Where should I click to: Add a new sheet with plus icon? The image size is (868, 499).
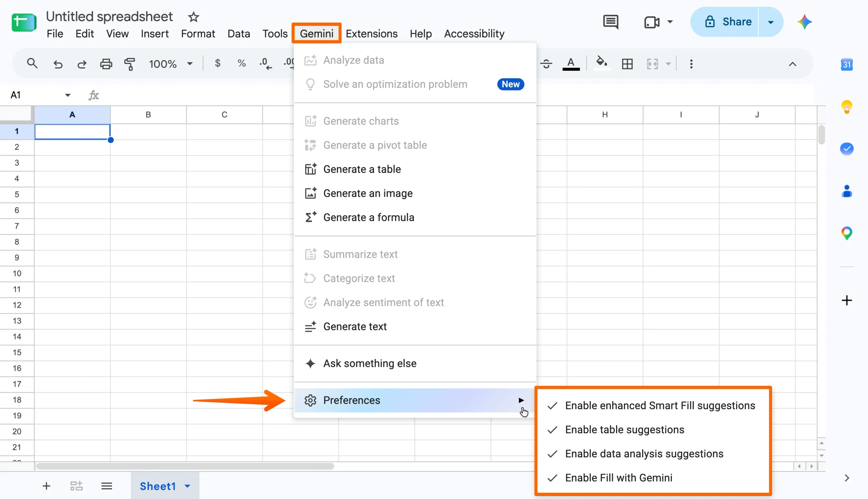pyautogui.click(x=46, y=486)
